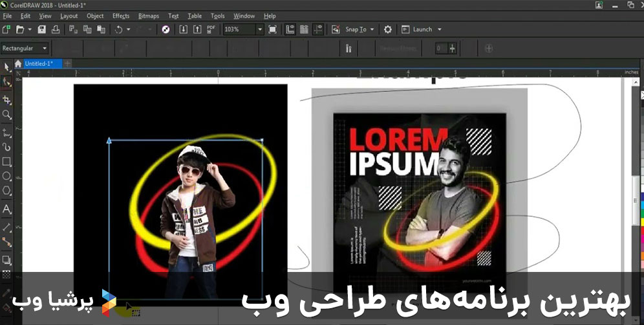Toggle Show Rulers button
Screen dimensions: 644x325
290,29
